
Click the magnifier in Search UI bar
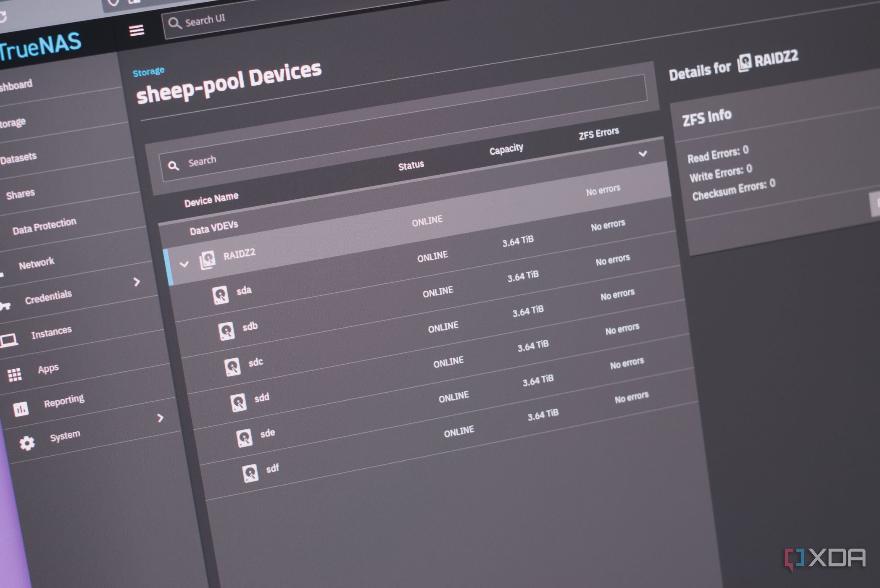pos(175,23)
